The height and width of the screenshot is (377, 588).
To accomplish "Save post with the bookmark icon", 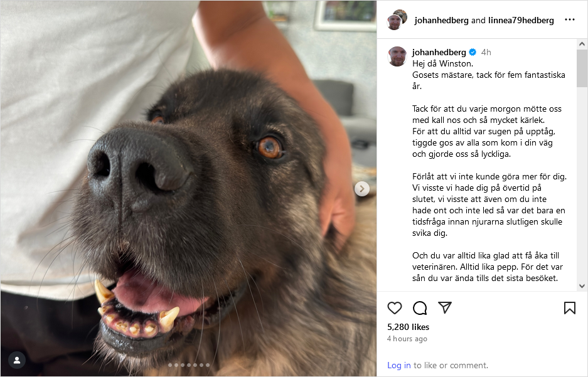I will tap(570, 308).
